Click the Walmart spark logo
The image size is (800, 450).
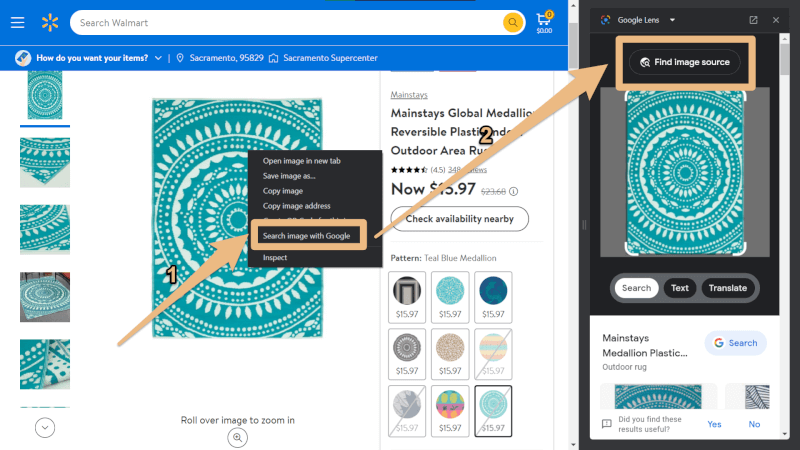click(50, 22)
